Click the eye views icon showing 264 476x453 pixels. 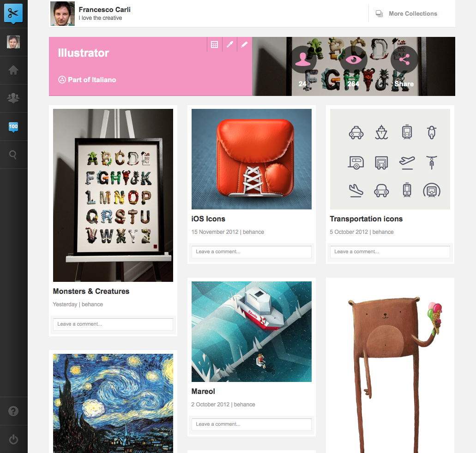pos(354,60)
